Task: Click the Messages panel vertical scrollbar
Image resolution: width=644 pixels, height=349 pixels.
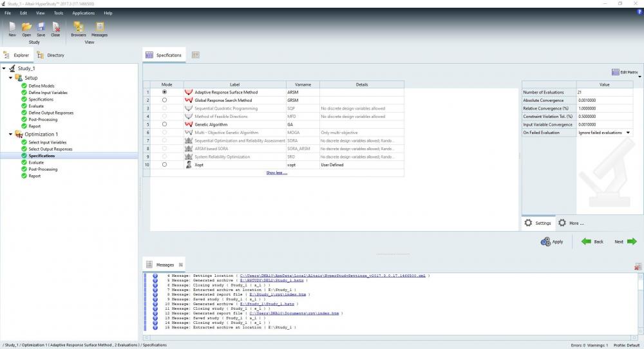Action: point(640,304)
